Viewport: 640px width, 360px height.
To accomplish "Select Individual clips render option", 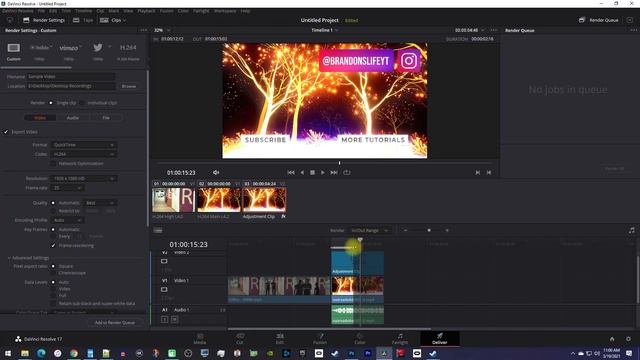I will click(82, 103).
